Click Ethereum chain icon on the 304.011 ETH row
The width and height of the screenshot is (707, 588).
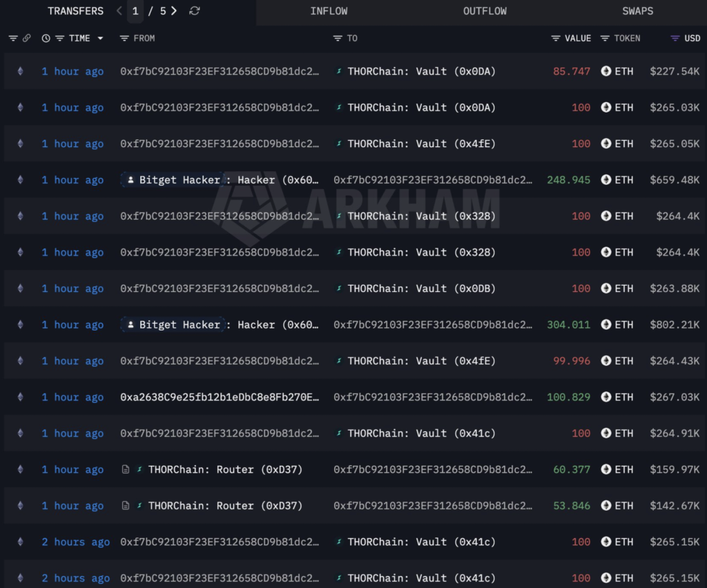click(x=20, y=324)
